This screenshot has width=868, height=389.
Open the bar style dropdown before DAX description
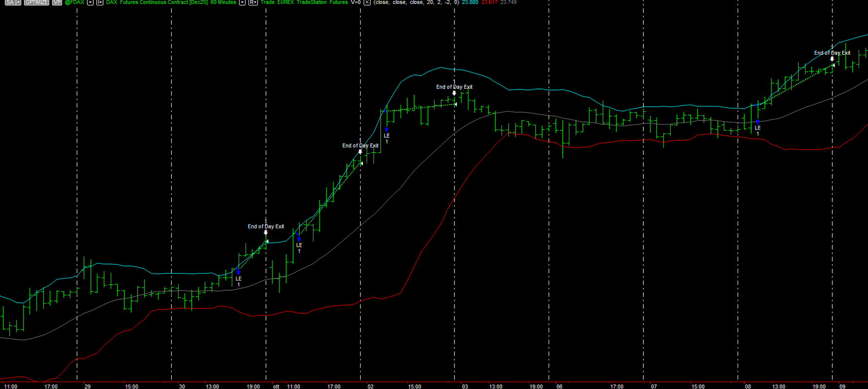[100, 2]
